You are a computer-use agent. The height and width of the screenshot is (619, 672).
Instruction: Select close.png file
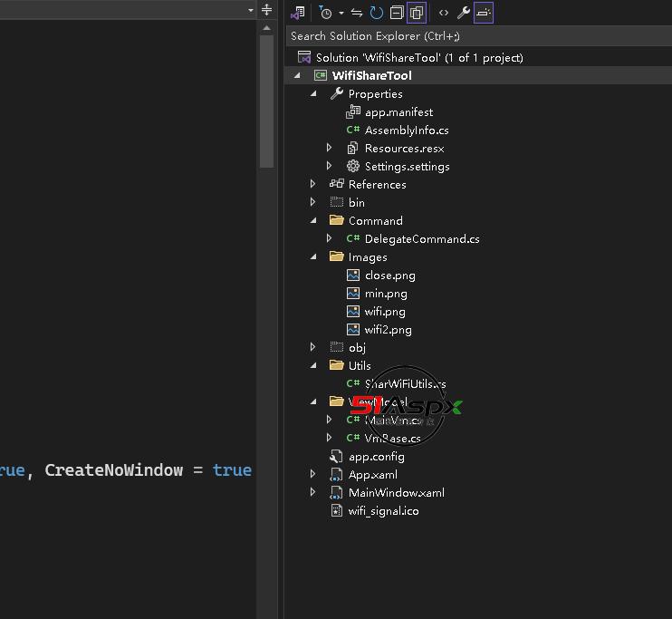(390, 276)
